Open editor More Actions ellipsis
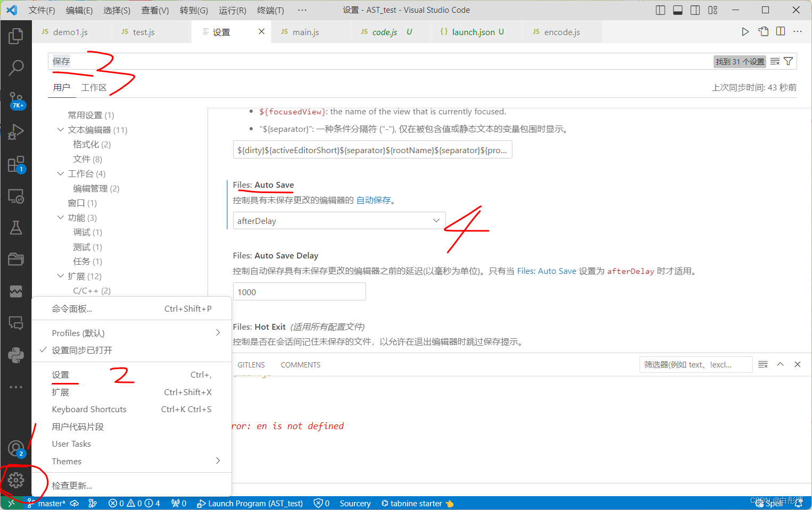The image size is (812, 510). 798,31
